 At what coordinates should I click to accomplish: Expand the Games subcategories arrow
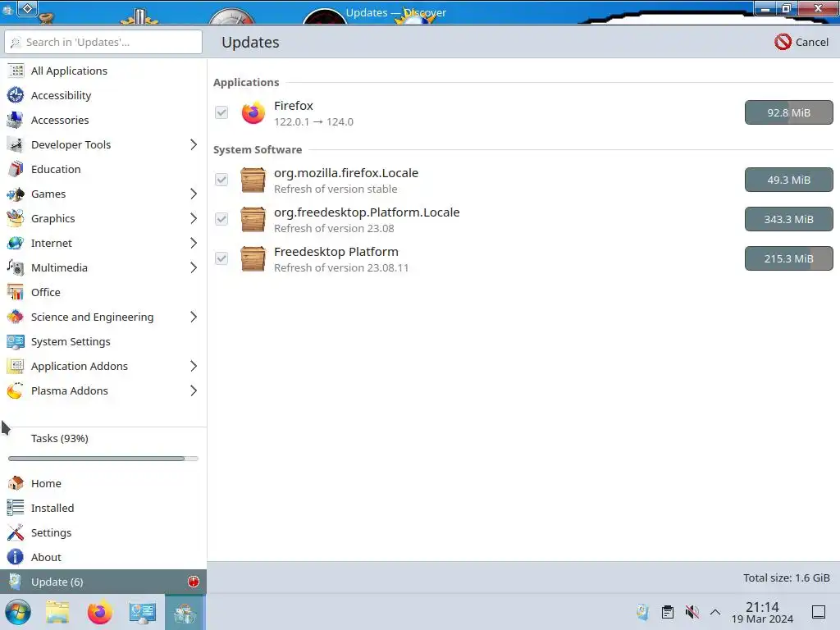(194, 194)
